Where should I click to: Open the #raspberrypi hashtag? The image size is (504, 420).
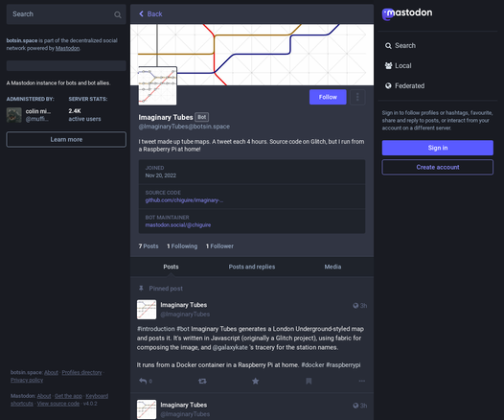tap(343, 365)
